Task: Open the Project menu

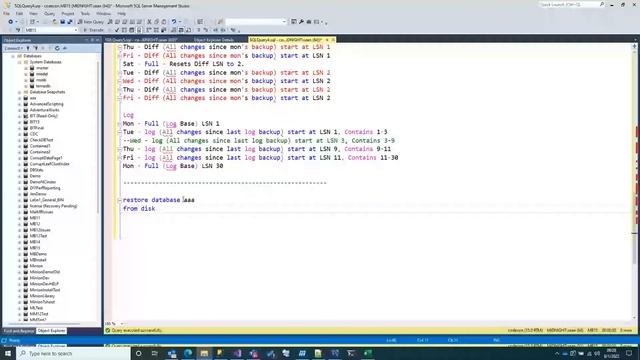Action: [x=68, y=13]
